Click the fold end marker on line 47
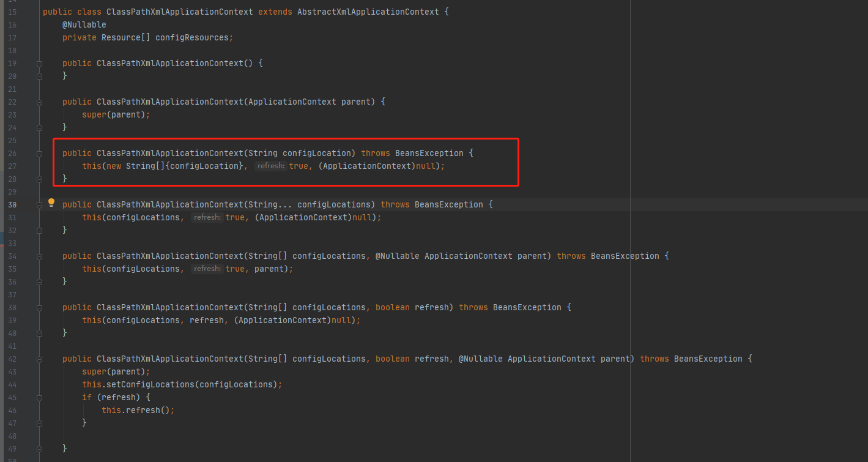 (x=39, y=423)
